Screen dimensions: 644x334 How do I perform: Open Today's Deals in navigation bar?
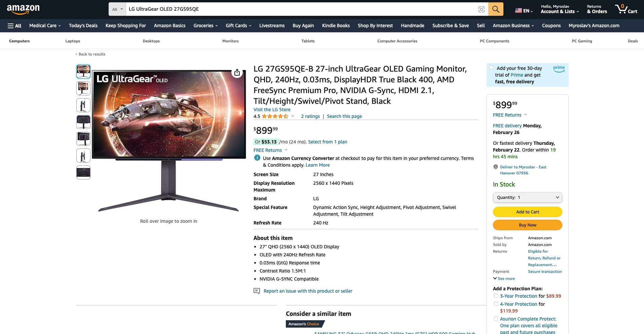tap(83, 26)
